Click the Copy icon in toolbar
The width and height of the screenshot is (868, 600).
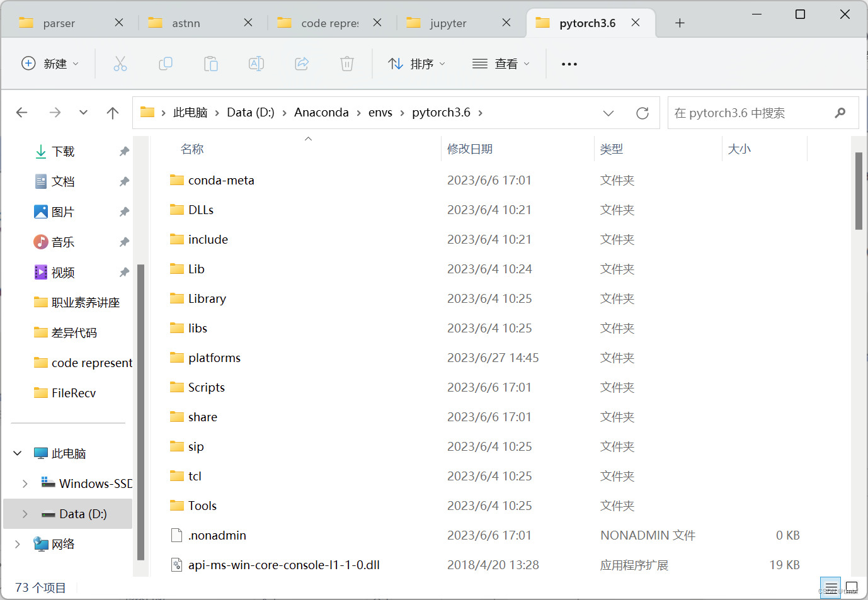click(166, 64)
